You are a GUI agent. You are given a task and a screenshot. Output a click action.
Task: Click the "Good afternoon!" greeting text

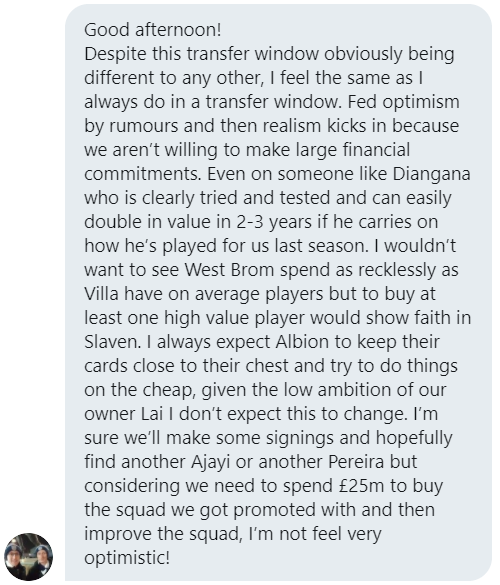153,30
